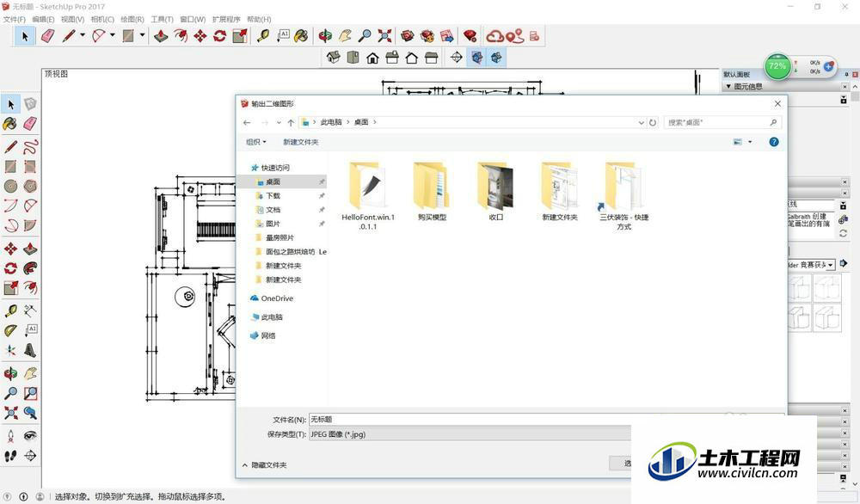Expand address bar history dropdown
This screenshot has width=860, height=504.
click(x=641, y=122)
